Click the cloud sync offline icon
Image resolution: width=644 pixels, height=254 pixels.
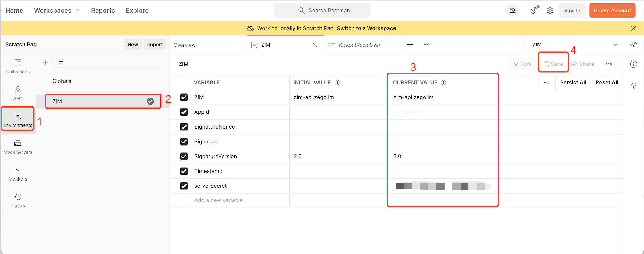click(x=512, y=11)
